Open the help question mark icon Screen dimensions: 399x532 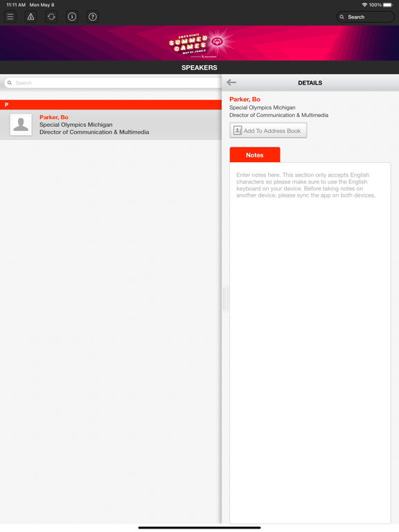[93, 17]
